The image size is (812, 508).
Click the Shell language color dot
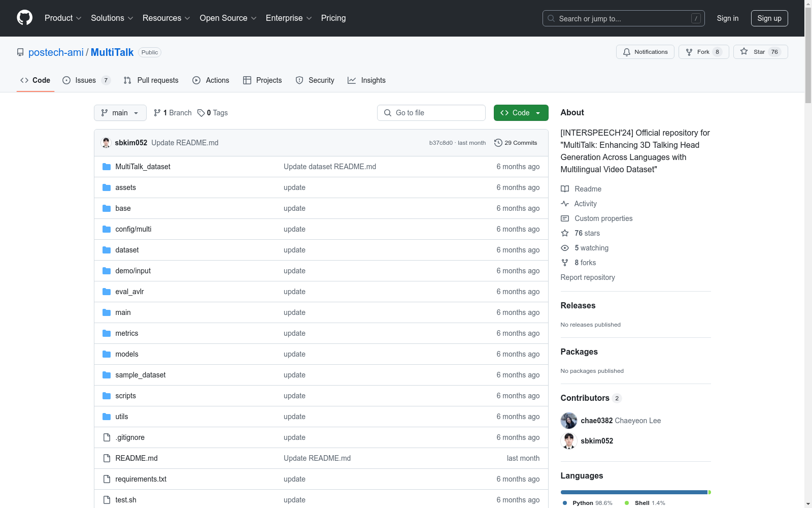point(627,503)
